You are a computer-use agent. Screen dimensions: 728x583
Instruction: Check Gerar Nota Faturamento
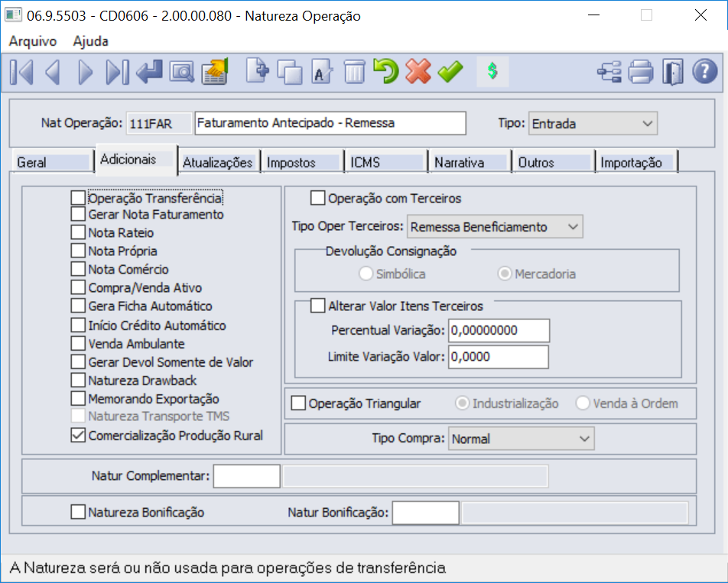point(78,214)
